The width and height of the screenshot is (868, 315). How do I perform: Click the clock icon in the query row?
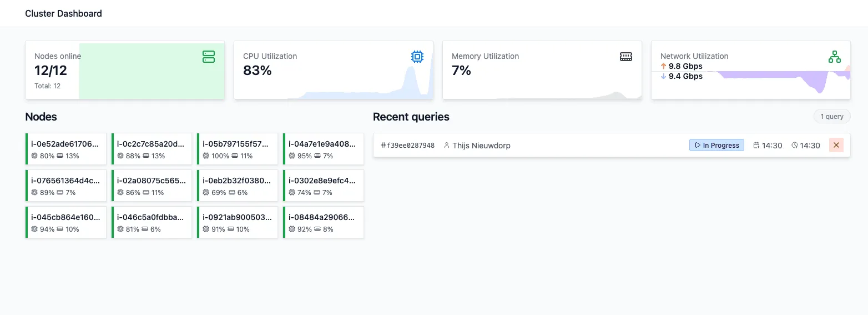(795, 146)
